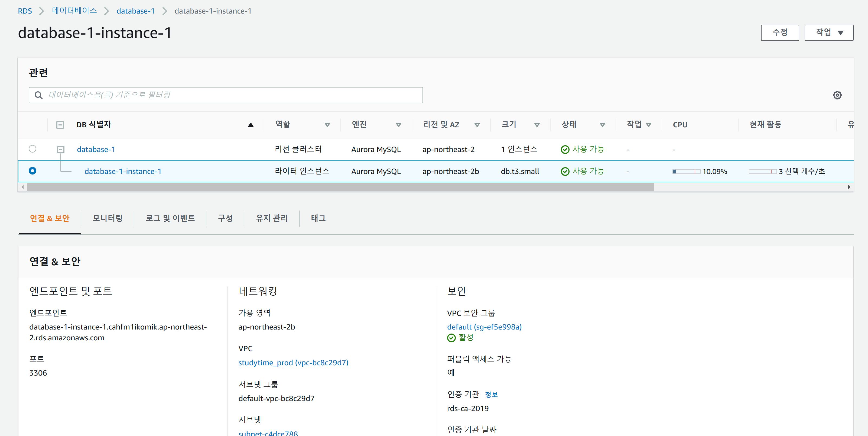Click the 역할 column sort icon
This screenshot has width=868, height=436.
point(327,125)
